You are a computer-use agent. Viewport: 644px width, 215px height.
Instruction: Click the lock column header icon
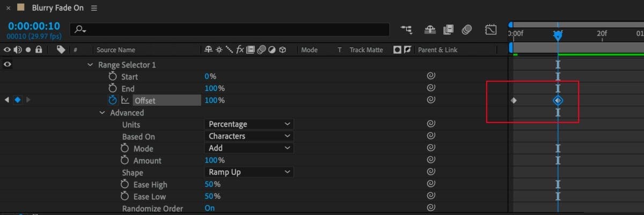coord(39,50)
